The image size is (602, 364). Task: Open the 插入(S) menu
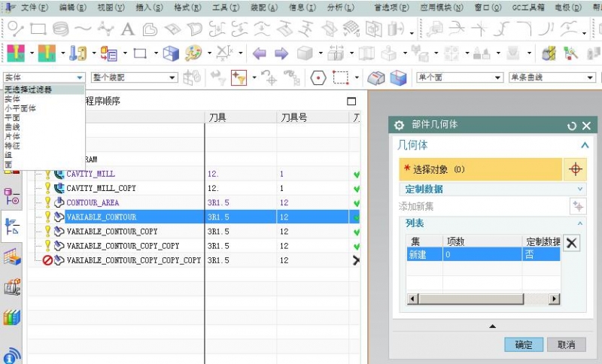coord(149,8)
